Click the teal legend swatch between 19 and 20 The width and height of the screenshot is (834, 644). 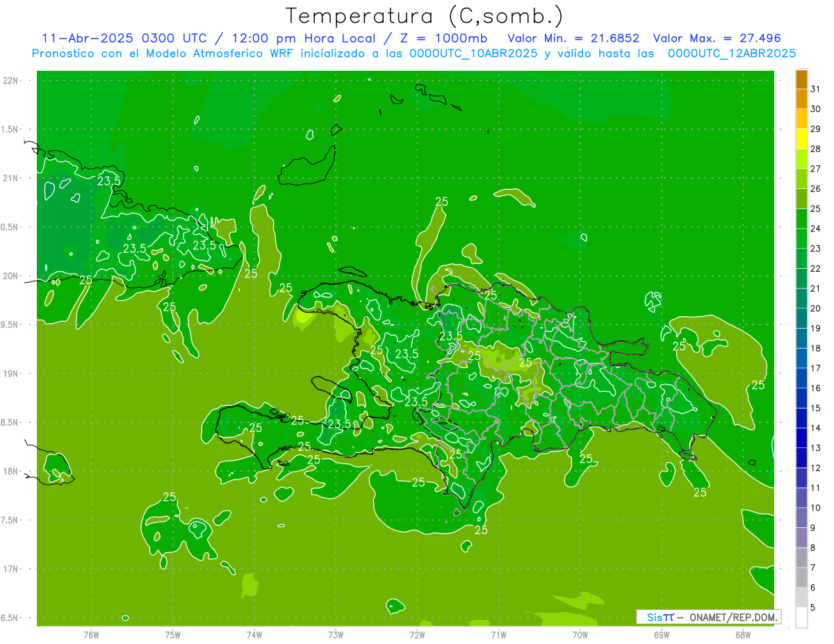click(x=801, y=318)
